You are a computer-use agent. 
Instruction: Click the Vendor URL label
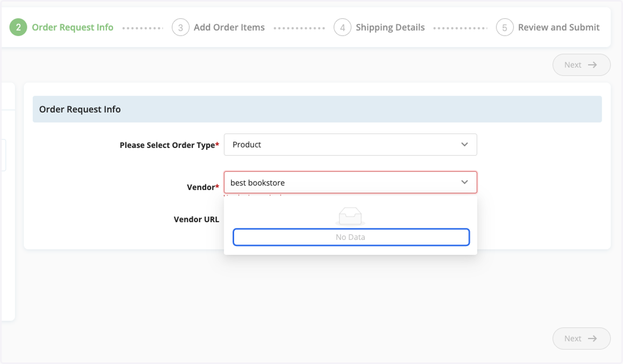[x=196, y=219]
